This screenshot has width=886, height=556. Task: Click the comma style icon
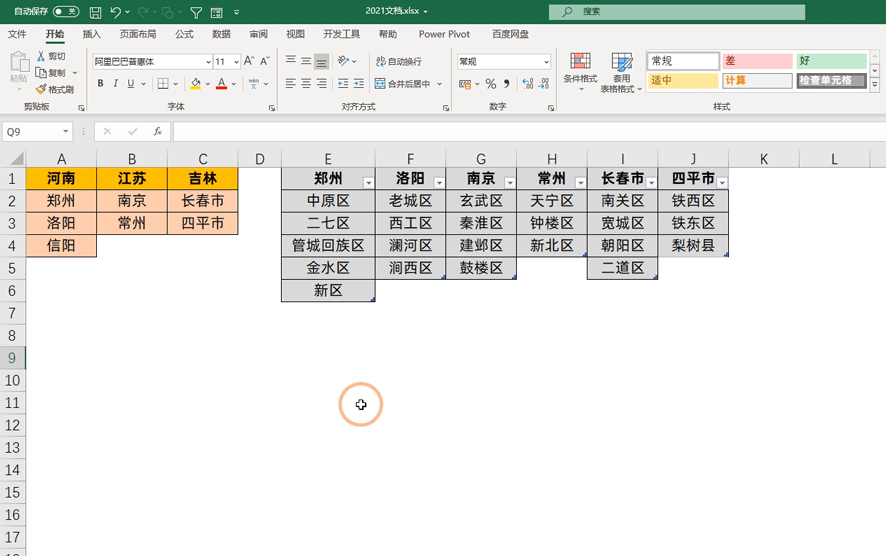pos(507,84)
